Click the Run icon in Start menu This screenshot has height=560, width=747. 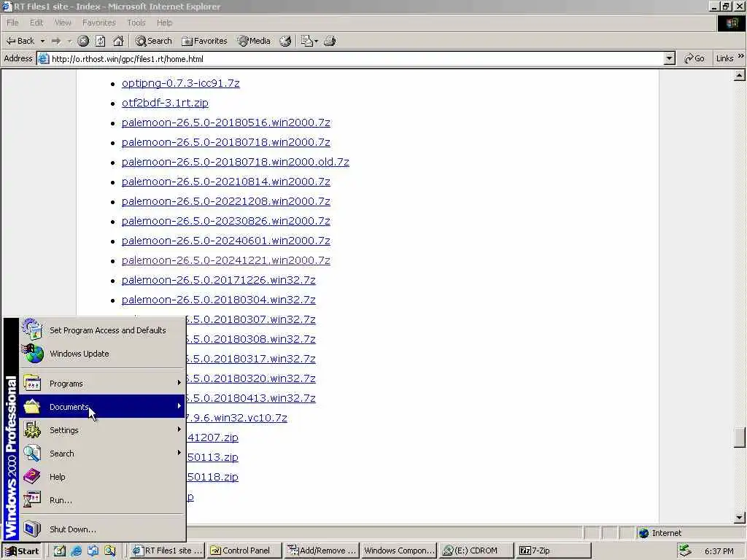click(x=32, y=499)
